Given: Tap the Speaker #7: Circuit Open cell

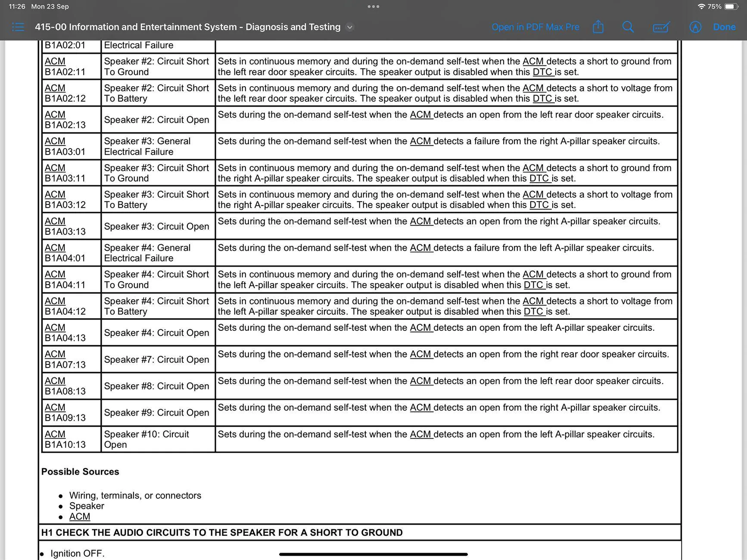Looking at the screenshot, I should pyautogui.click(x=156, y=360).
